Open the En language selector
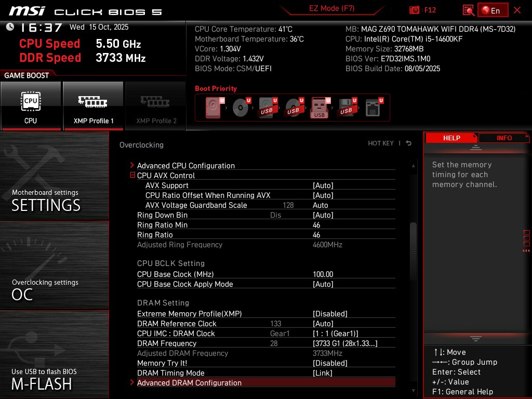532x399 pixels. point(493,10)
